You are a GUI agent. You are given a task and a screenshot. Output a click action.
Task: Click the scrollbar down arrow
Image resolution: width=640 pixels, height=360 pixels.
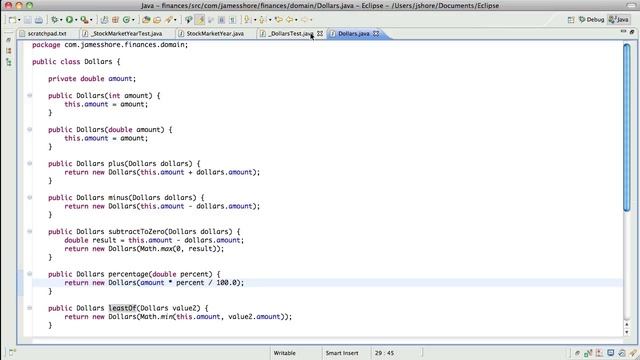(627, 332)
